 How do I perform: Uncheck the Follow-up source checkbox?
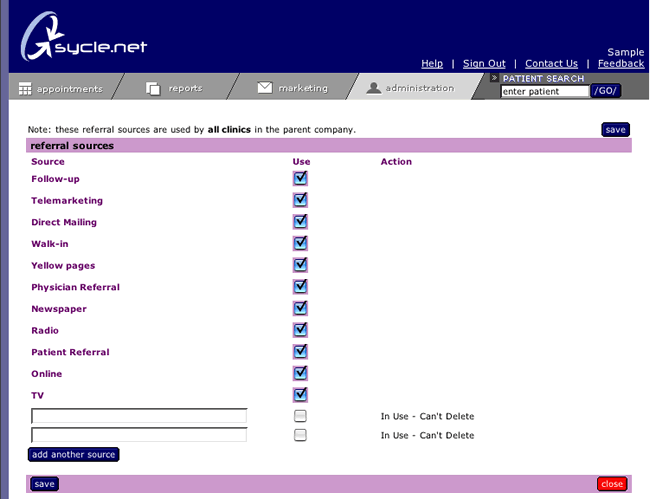[x=300, y=179]
